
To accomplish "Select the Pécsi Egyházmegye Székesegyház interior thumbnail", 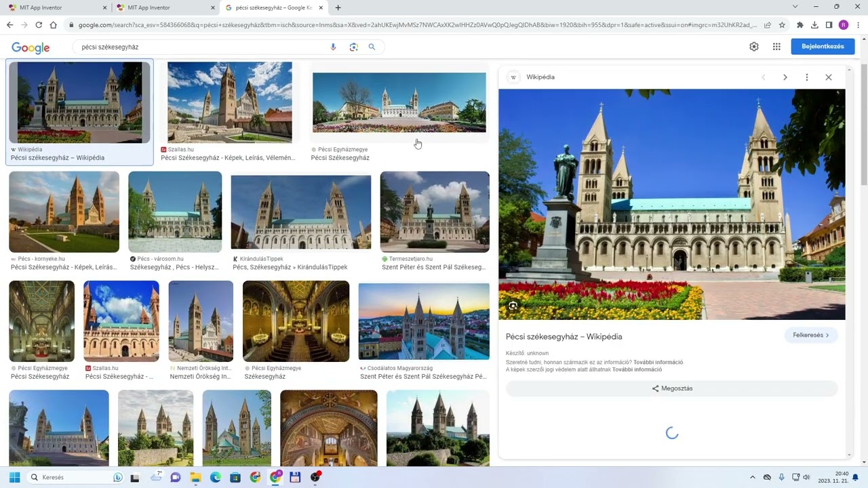I will click(x=296, y=321).
